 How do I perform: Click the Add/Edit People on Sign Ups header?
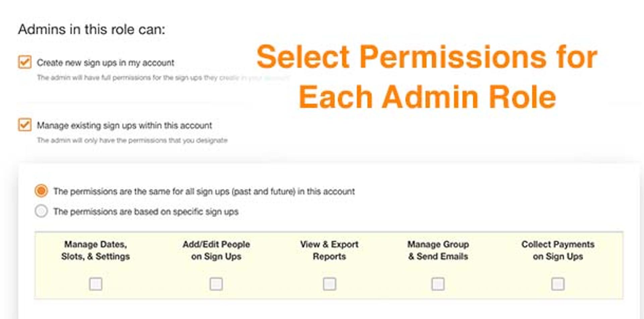[216, 250]
